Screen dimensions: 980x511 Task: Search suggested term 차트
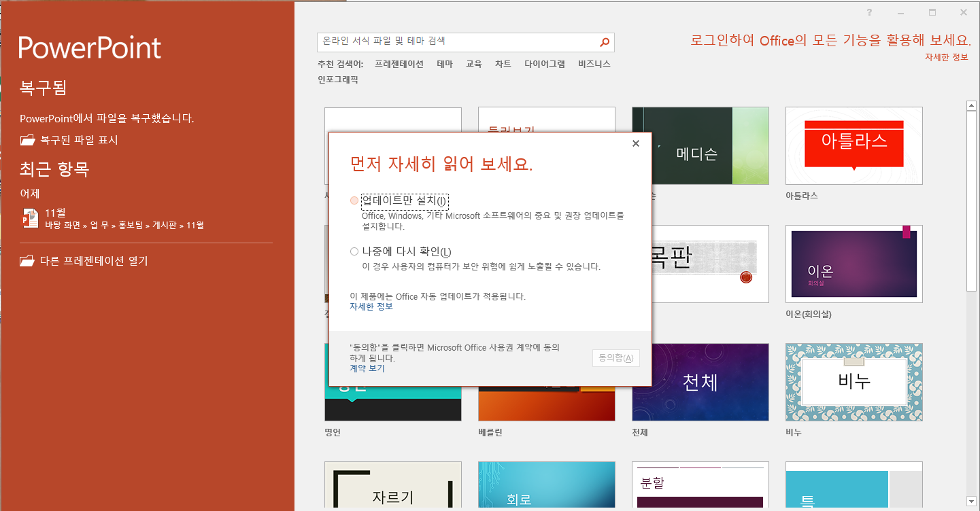[503, 64]
